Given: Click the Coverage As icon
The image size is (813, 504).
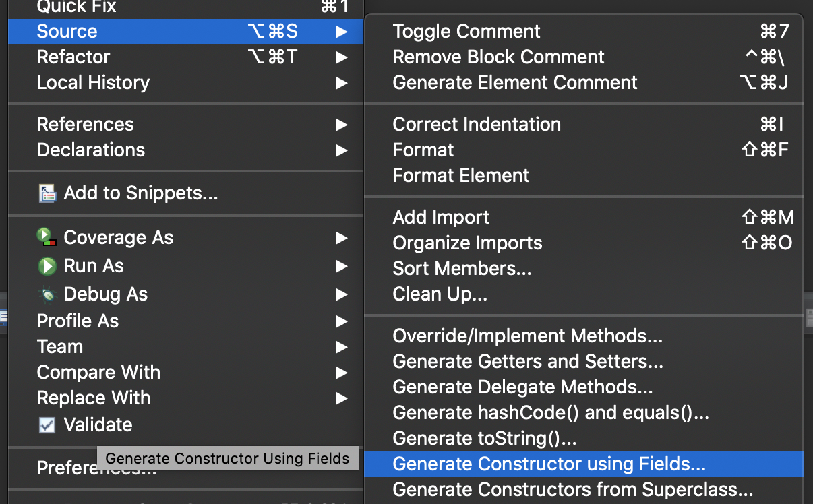Looking at the screenshot, I should tap(47, 237).
